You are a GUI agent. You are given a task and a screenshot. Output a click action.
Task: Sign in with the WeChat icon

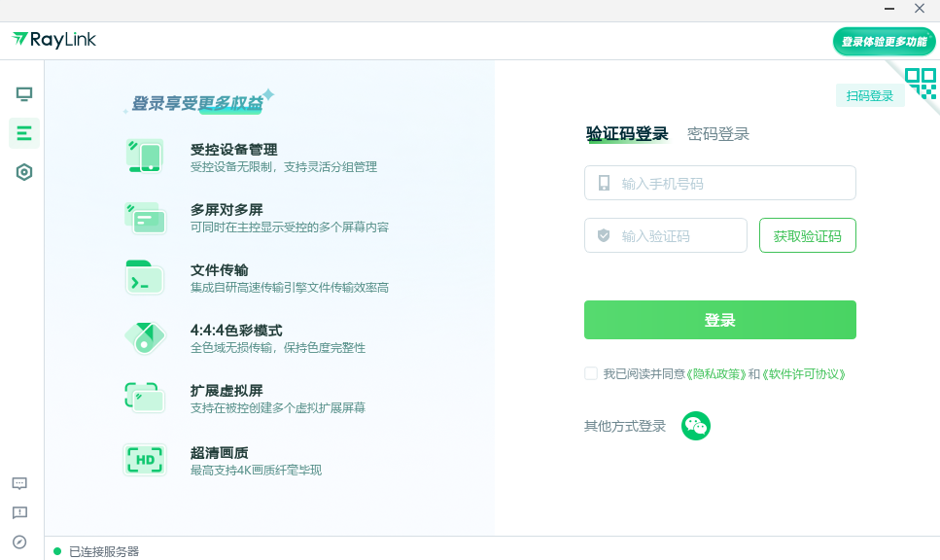click(x=696, y=426)
